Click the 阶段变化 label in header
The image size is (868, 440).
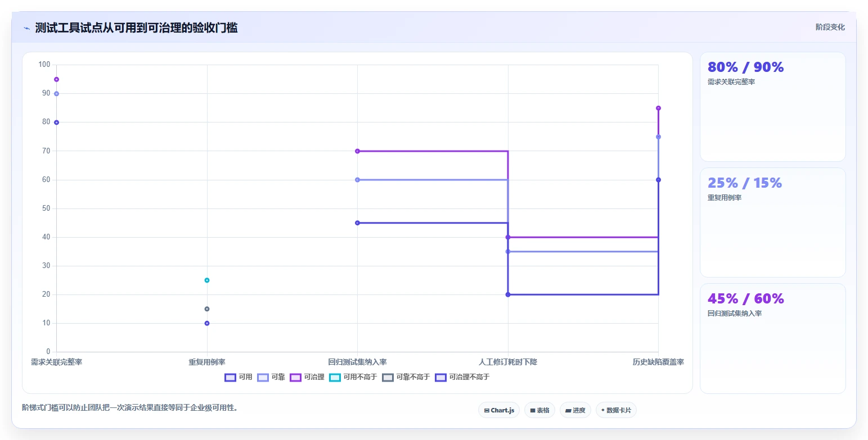pyautogui.click(x=830, y=27)
